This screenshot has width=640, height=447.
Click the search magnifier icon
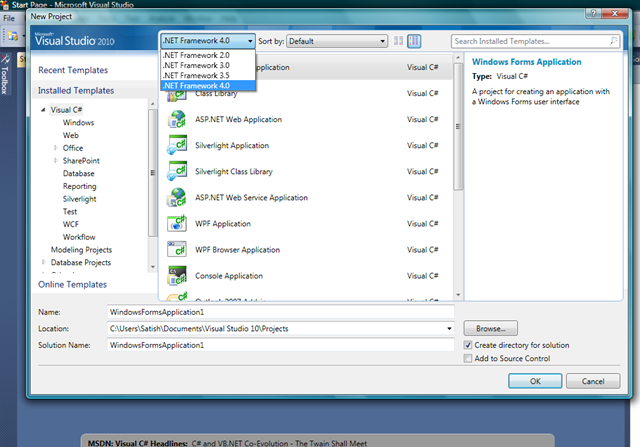click(613, 41)
